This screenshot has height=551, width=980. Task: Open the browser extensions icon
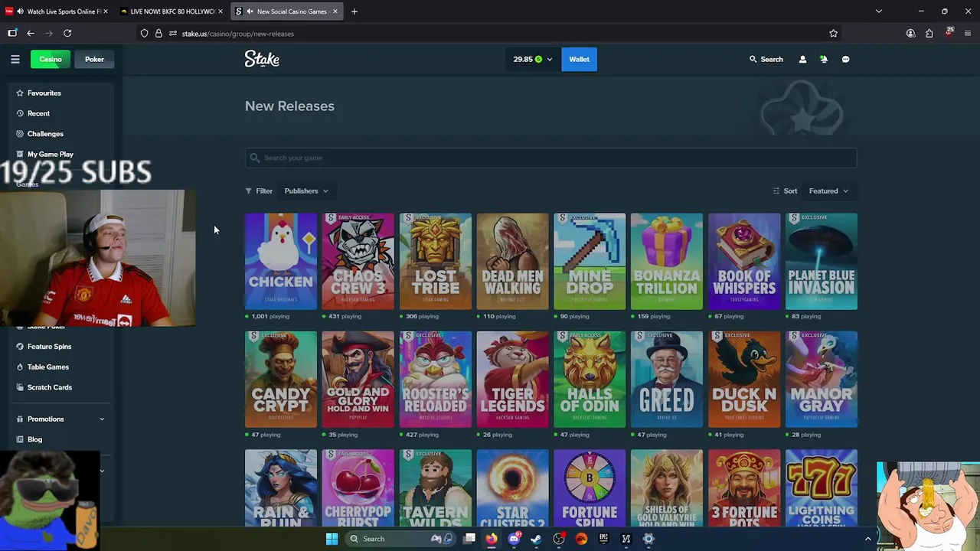point(929,33)
